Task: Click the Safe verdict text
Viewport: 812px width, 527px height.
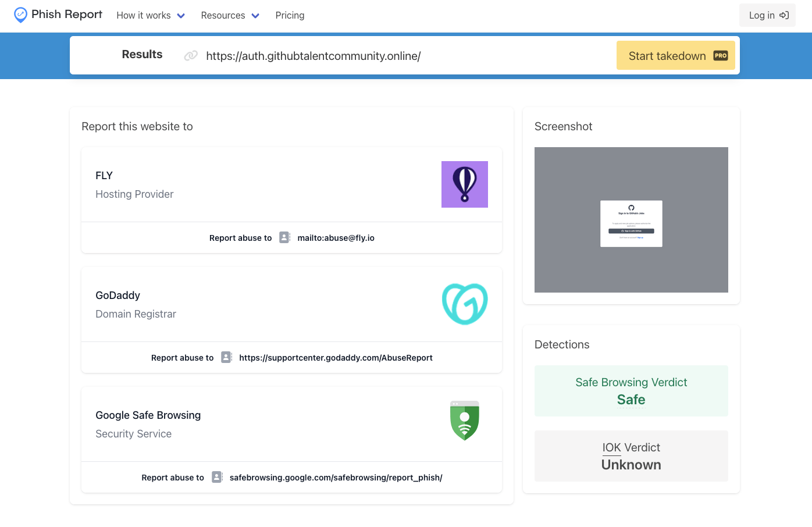Action: click(x=631, y=400)
